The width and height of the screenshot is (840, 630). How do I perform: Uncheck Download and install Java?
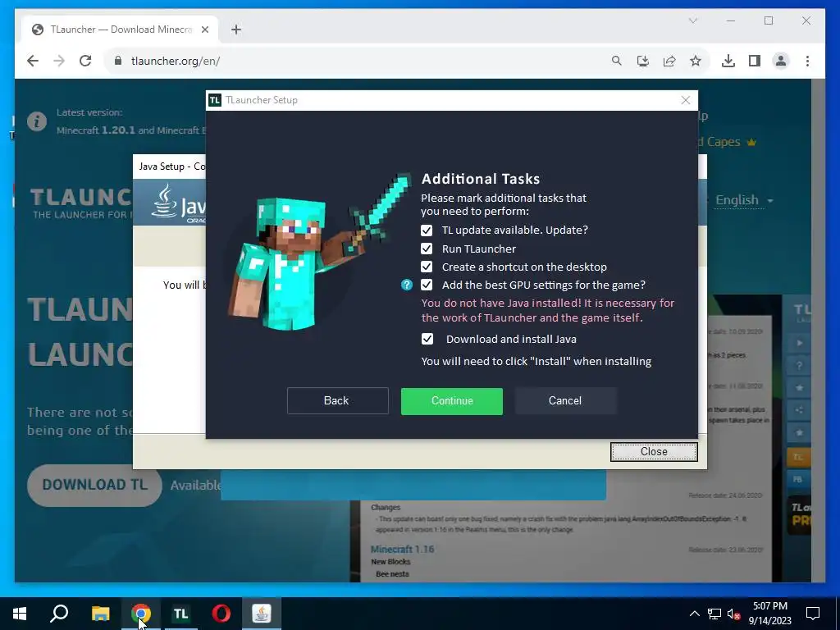tap(427, 339)
